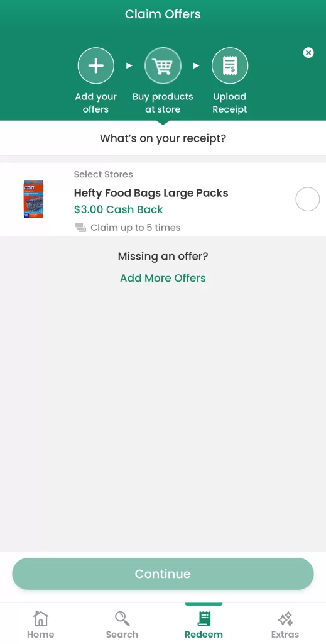Image resolution: width=326 pixels, height=644 pixels.
Task: Dismiss the instructions banner with the X
Action: (308, 53)
